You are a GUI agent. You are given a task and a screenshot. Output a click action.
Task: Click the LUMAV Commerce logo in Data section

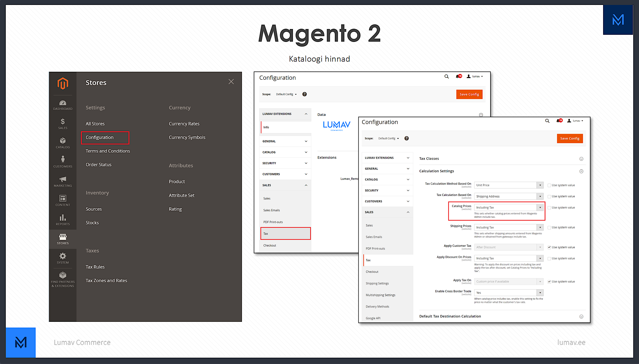[336, 126]
